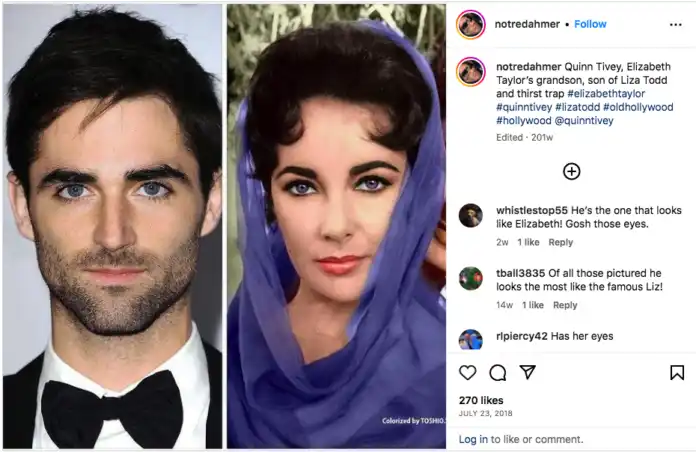The width and height of the screenshot is (696, 452).
Task: View whistlestop55's profile avatar
Action: click(471, 216)
